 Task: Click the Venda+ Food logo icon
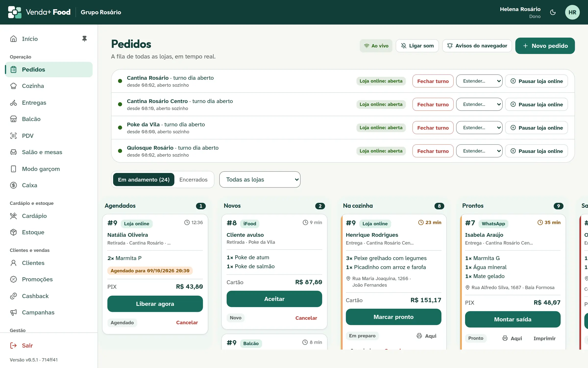[15, 12]
